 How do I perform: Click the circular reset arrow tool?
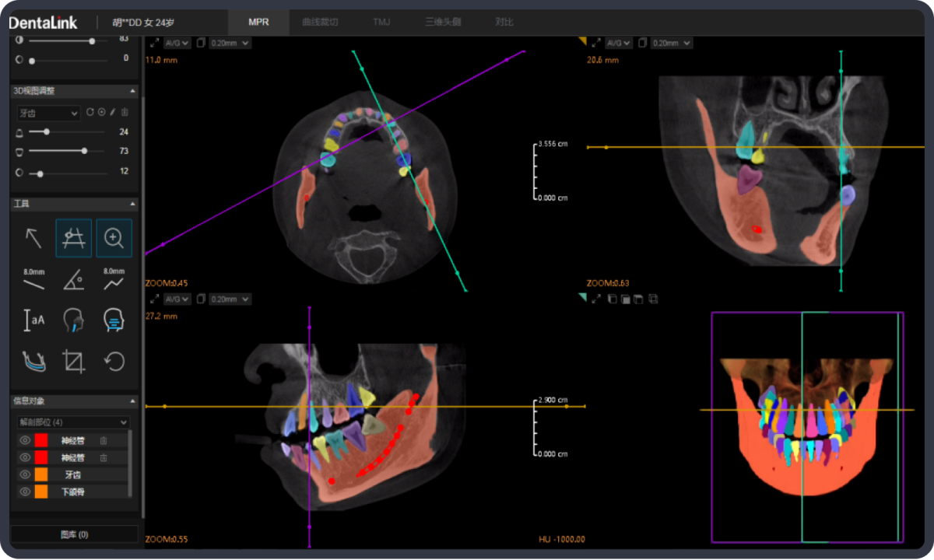coord(114,361)
